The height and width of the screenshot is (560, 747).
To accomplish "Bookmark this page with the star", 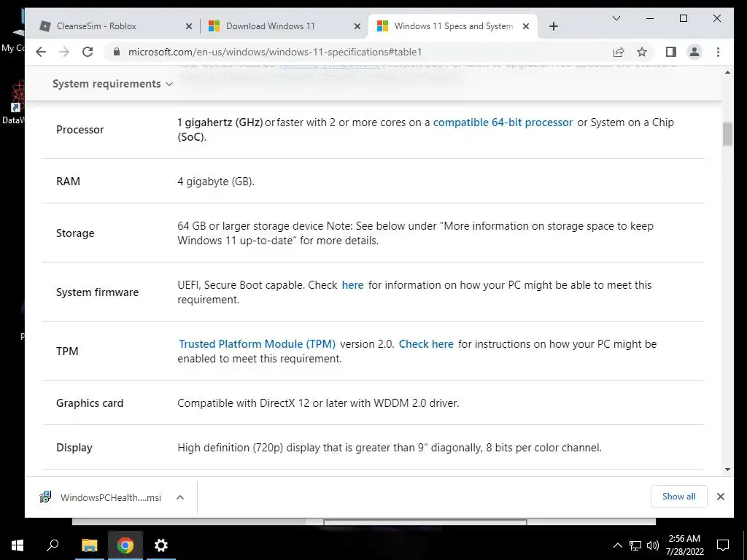I will (642, 52).
